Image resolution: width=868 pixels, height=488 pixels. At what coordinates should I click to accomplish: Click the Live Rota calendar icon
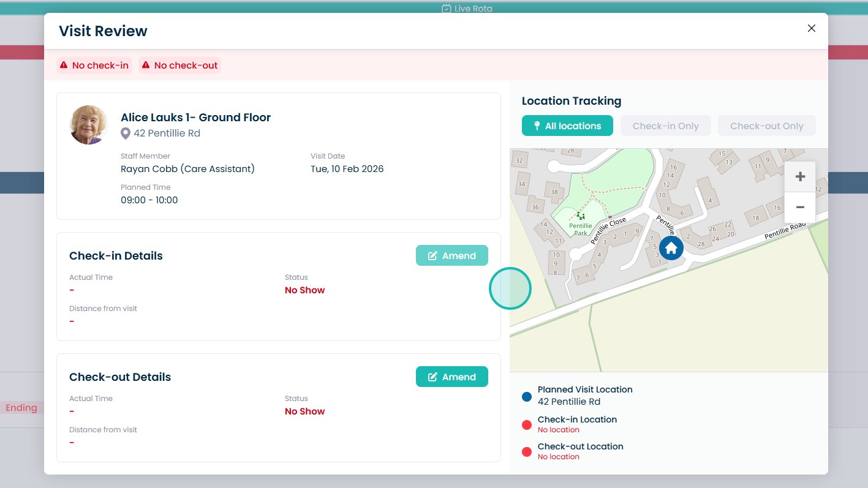coord(447,9)
